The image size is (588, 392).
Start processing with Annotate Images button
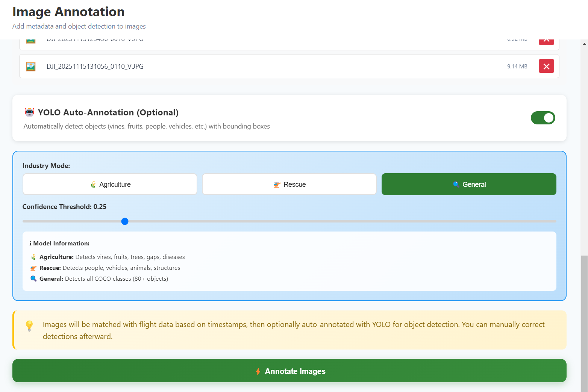tap(289, 371)
